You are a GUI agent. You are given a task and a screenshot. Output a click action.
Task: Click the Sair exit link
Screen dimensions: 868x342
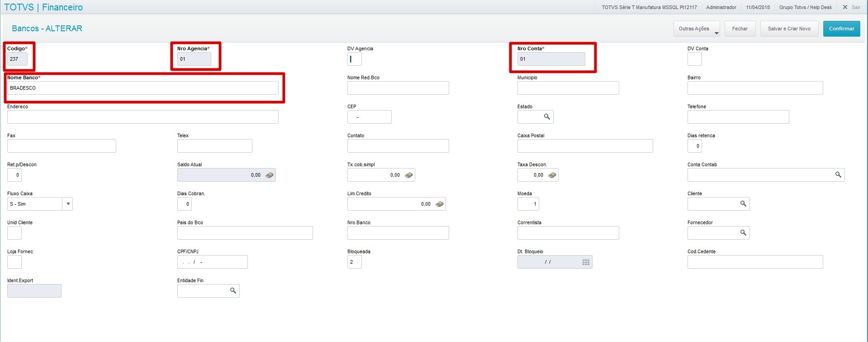coord(852,7)
